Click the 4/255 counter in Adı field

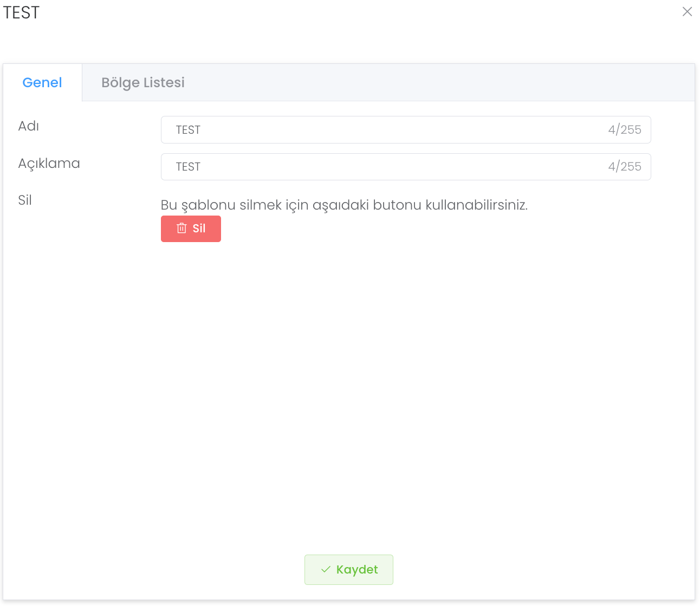click(x=624, y=130)
